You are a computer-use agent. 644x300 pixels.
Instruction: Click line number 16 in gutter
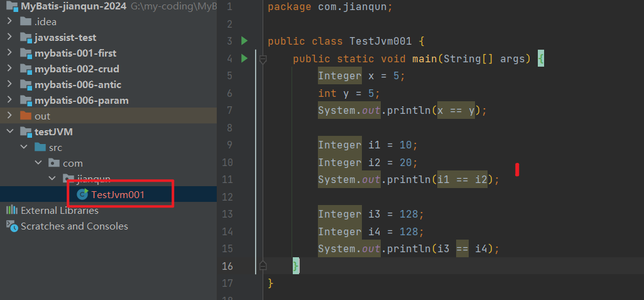pos(227,266)
